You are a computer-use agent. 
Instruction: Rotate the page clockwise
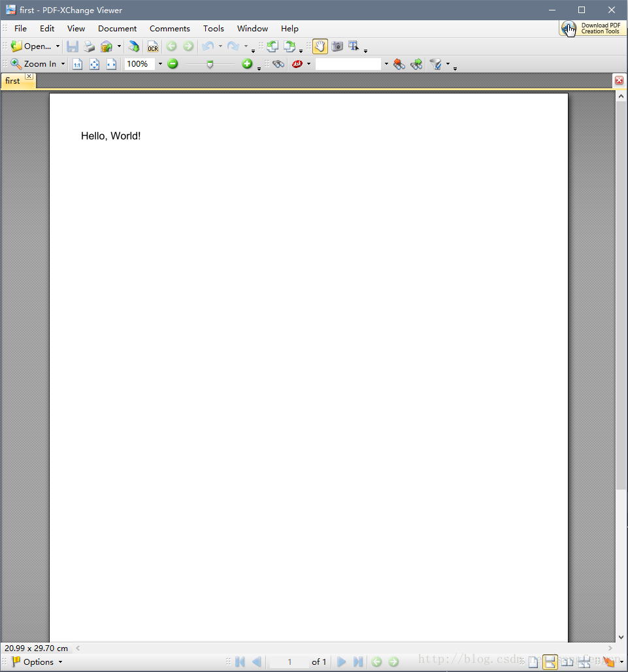click(x=289, y=46)
